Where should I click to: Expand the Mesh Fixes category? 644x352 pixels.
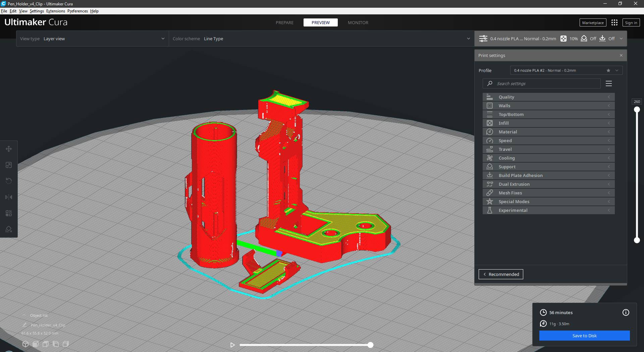tap(549, 193)
